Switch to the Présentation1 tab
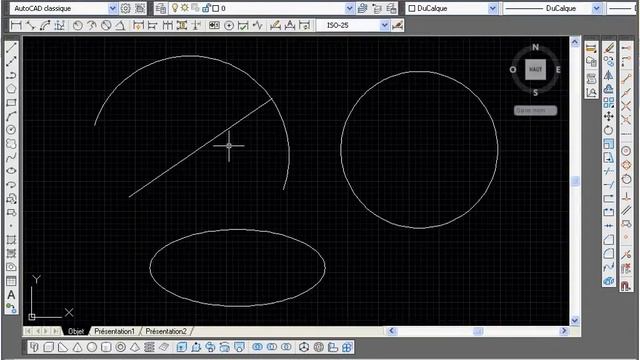 [114, 331]
